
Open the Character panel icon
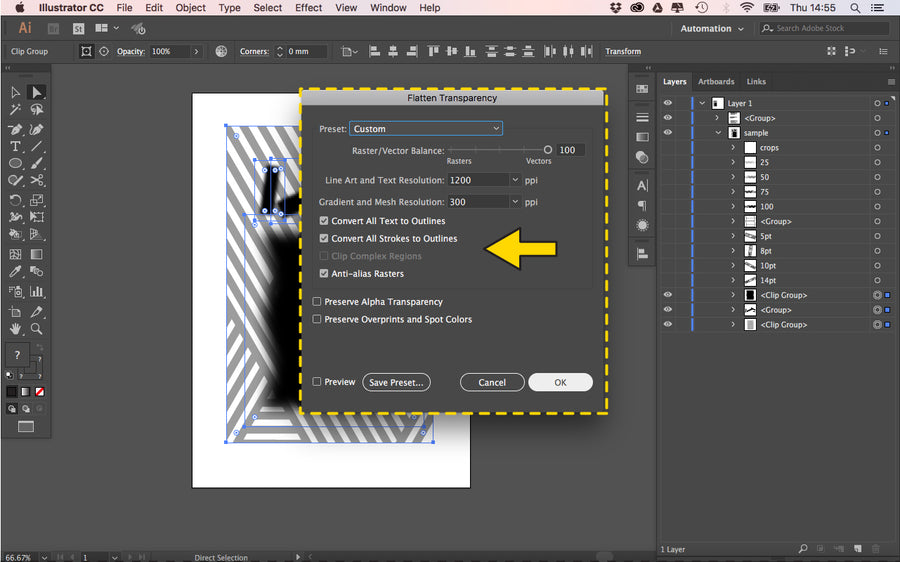coord(642,185)
